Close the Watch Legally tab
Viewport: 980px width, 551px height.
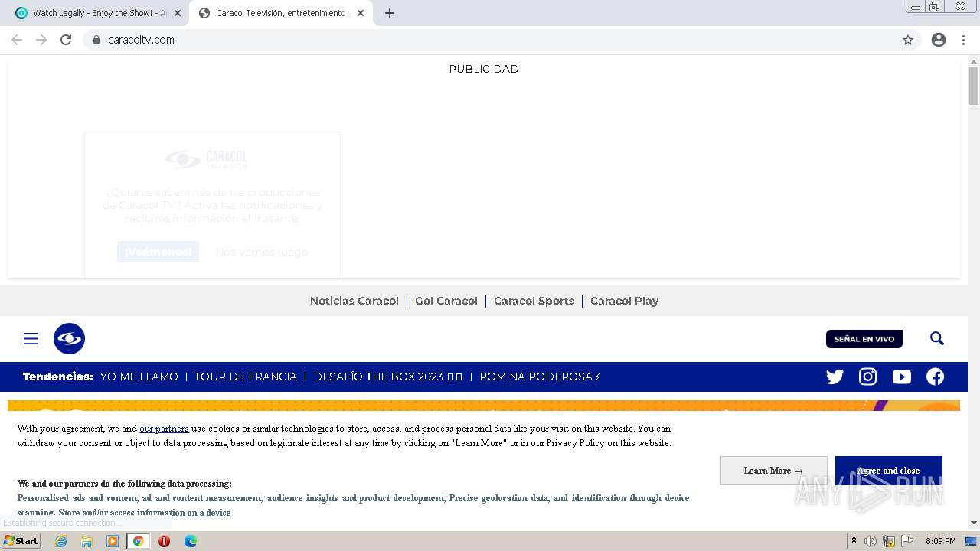[178, 13]
